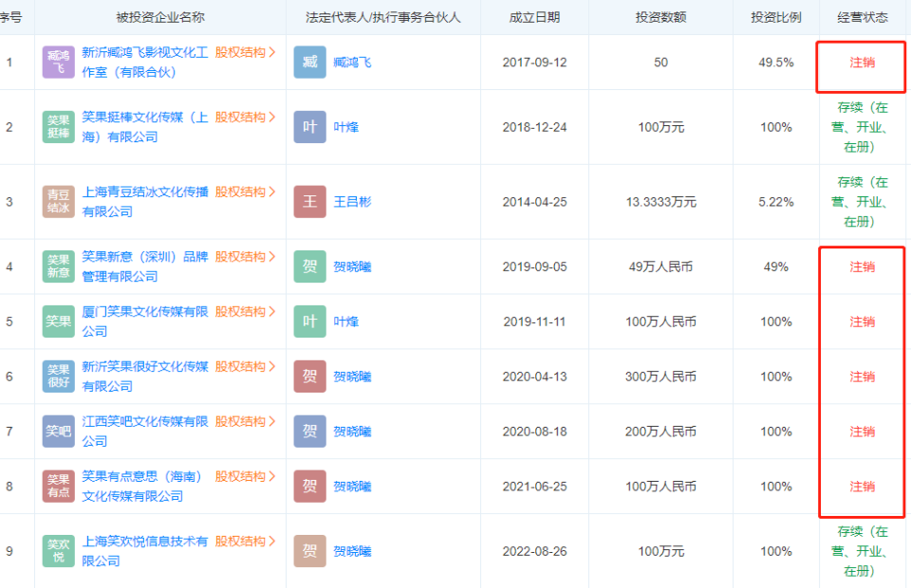Click the purple 臧鸿飞 company logo icon
Viewport: 911px width, 588px height.
[58, 63]
